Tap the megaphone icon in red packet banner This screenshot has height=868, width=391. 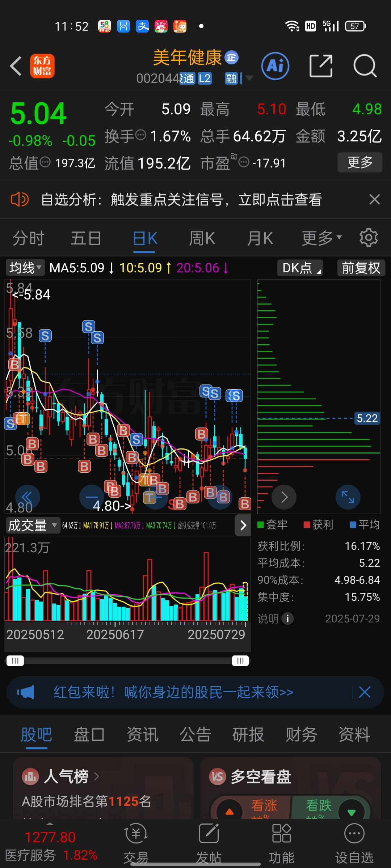[26, 692]
